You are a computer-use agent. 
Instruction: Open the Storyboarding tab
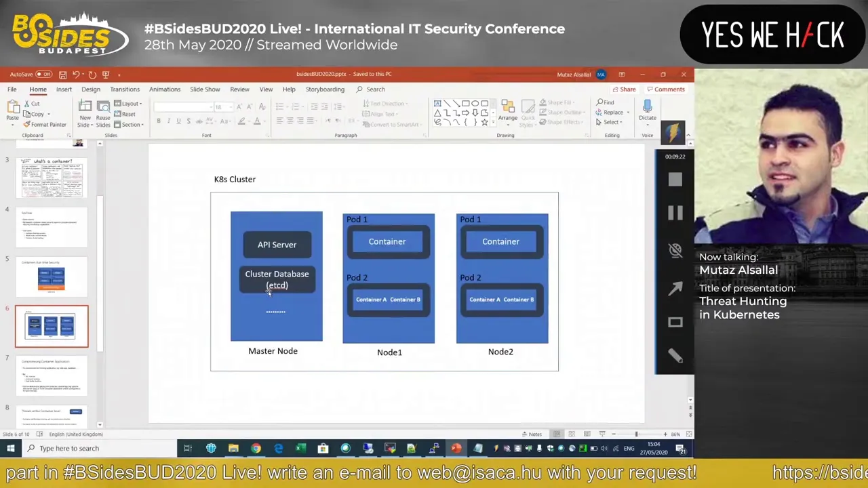325,89
